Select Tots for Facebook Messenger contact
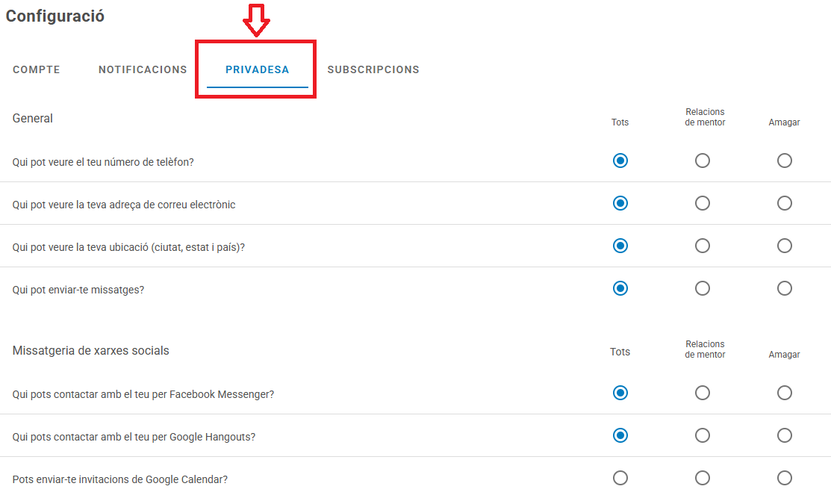The image size is (831, 504). click(x=620, y=393)
